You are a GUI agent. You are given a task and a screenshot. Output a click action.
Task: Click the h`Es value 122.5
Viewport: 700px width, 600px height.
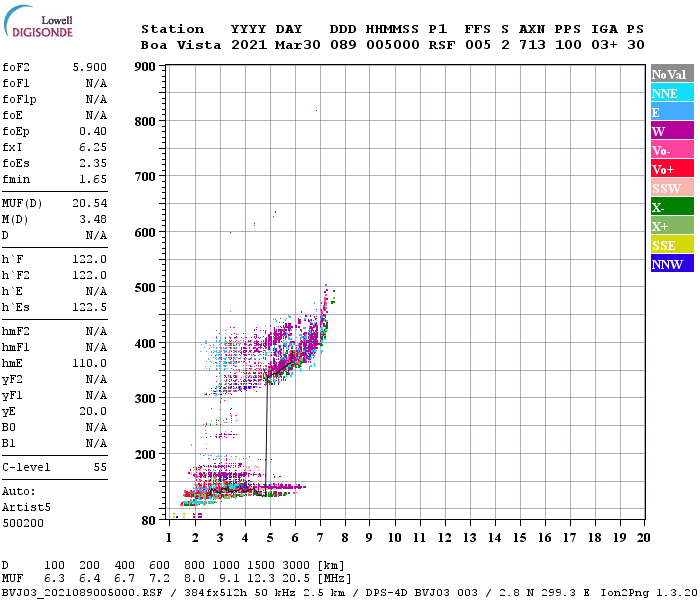(90, 308)
